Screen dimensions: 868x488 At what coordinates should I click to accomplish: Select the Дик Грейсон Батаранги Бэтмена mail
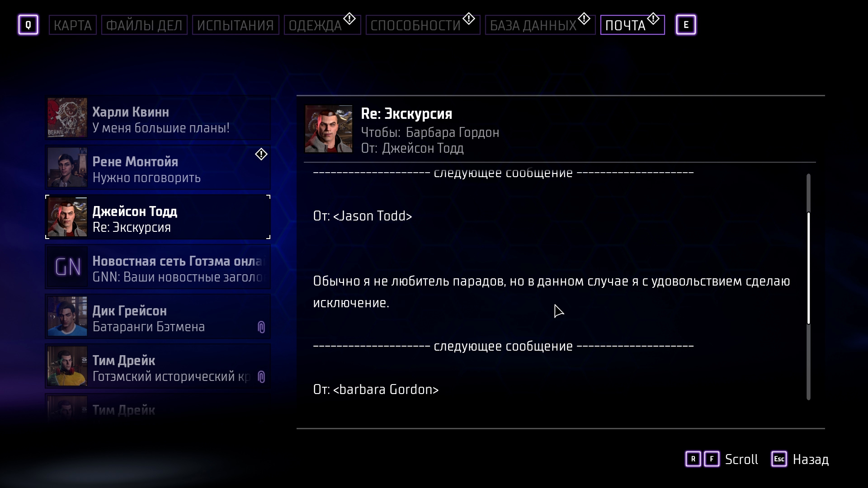(x=158, y=317)
